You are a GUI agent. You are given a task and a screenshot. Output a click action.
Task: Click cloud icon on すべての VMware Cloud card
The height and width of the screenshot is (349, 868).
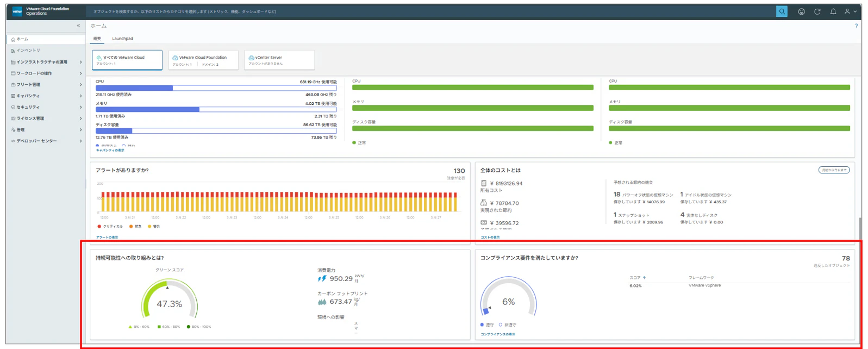(x=99, y=58)
